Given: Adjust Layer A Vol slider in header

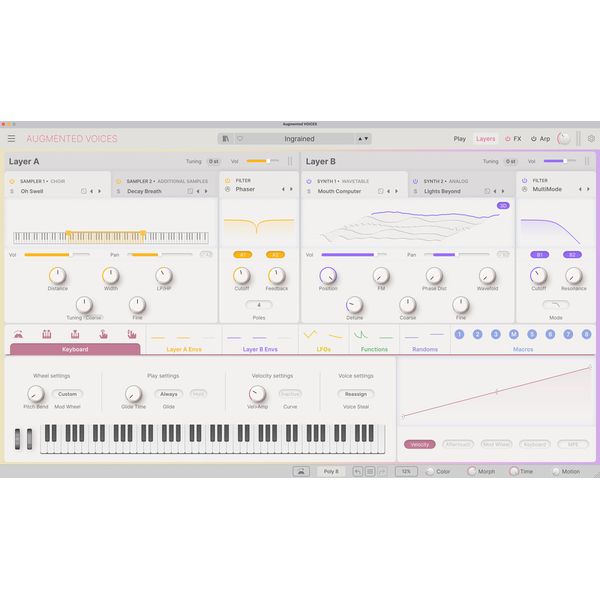Looking at the screenshot, I should [262, 161].
